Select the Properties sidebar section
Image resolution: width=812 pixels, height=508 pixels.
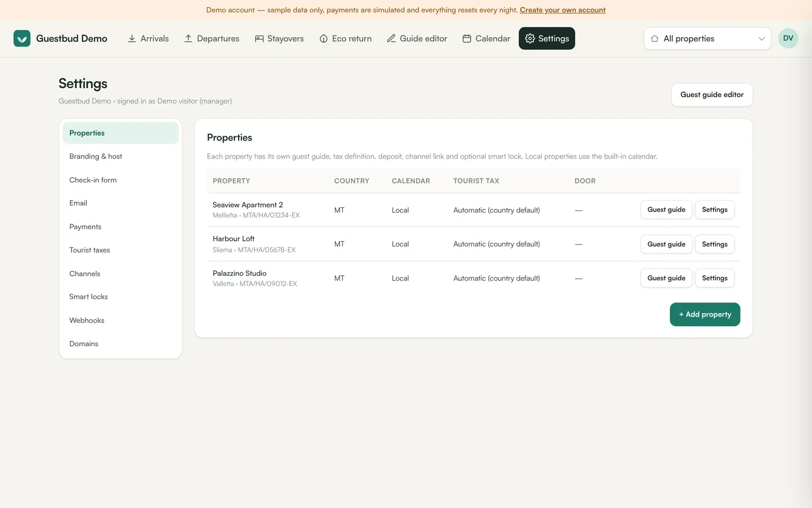[121, 133]
